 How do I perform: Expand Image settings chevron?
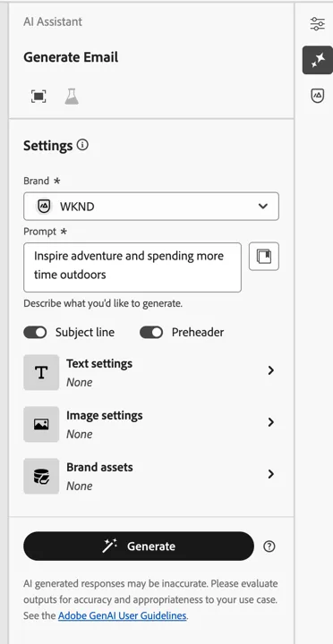(x=270, y=422)
